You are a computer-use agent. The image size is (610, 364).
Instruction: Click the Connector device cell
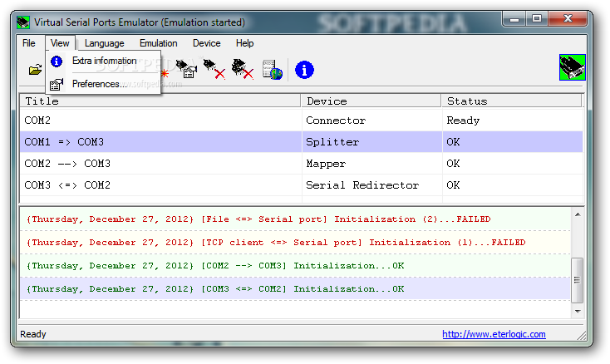tap(372, 121)
